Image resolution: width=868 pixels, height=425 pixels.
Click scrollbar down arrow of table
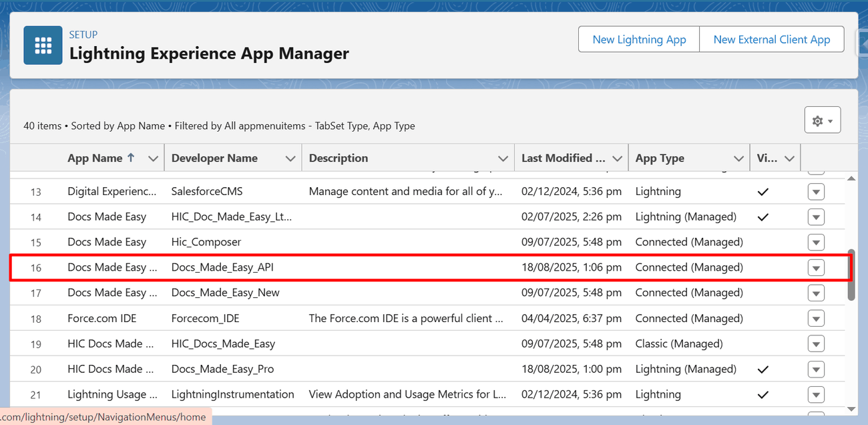coord(851,408)
